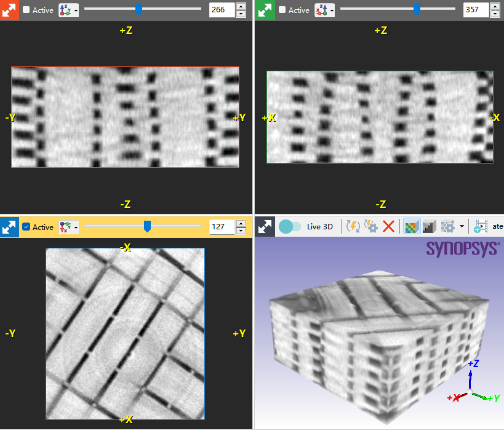The width and height of the screenshot is (504, 431).
Task: Toggle the Live 3D switch
Action: [289, 226]
